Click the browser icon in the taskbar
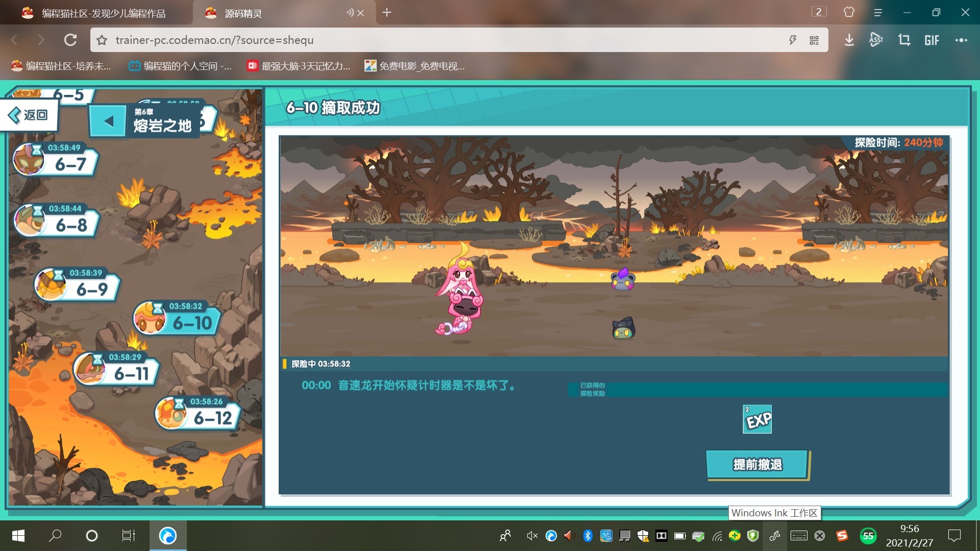 coord(168,536)
